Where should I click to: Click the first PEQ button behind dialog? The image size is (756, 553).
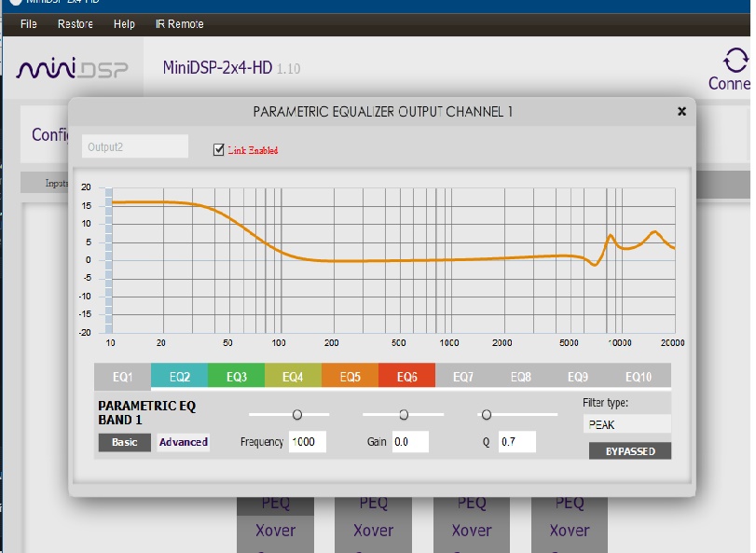click(275, 505)
